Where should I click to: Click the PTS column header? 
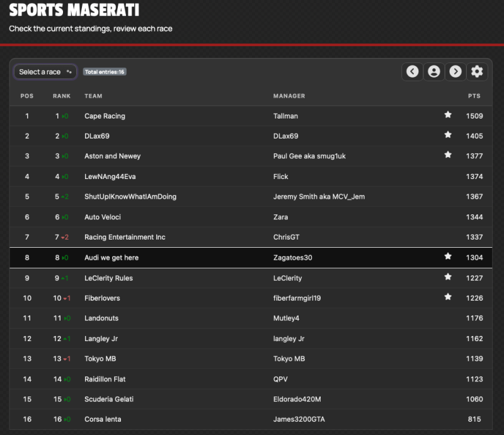[474, 96]
